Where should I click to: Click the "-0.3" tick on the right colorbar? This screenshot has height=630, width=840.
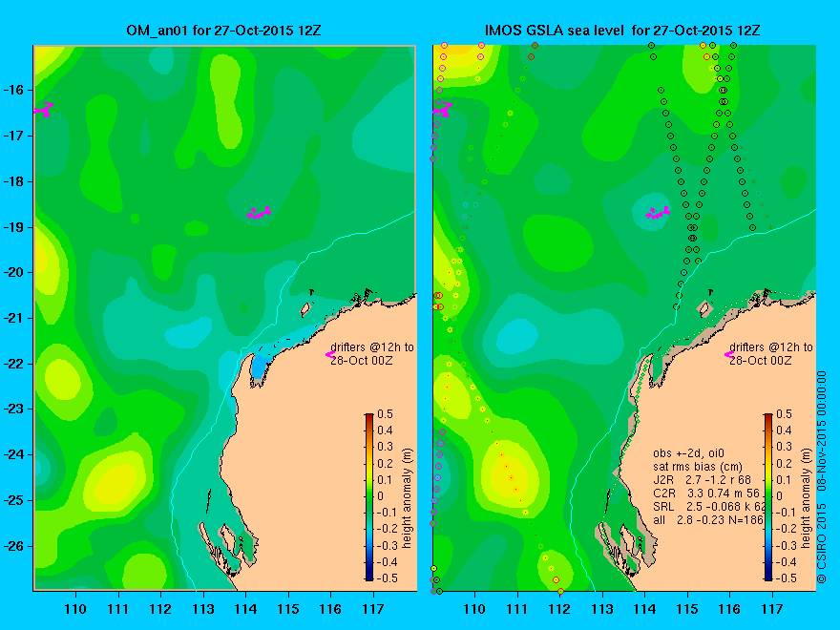pos(786,545)
